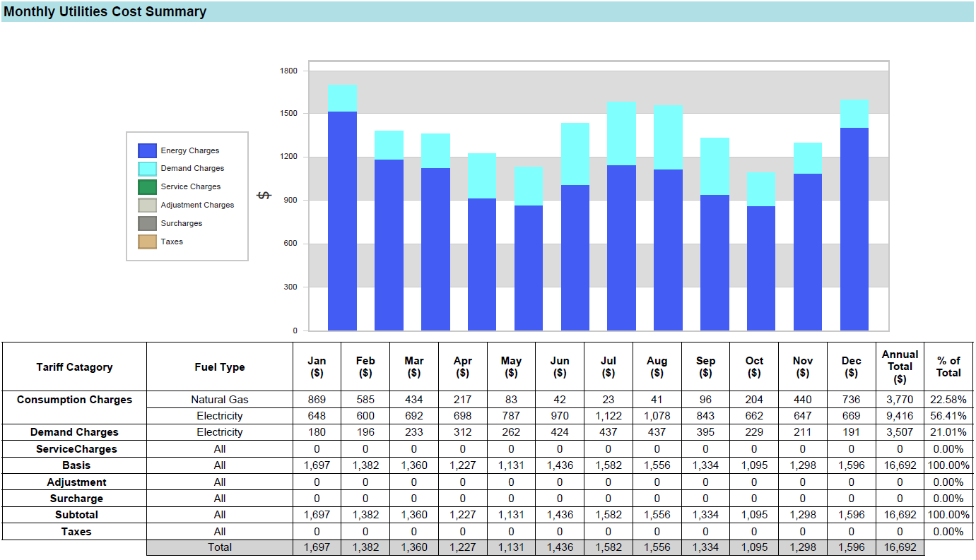976x560 pixels.
Task: Click the Consumption Charges row label
Action: [74, 400]
